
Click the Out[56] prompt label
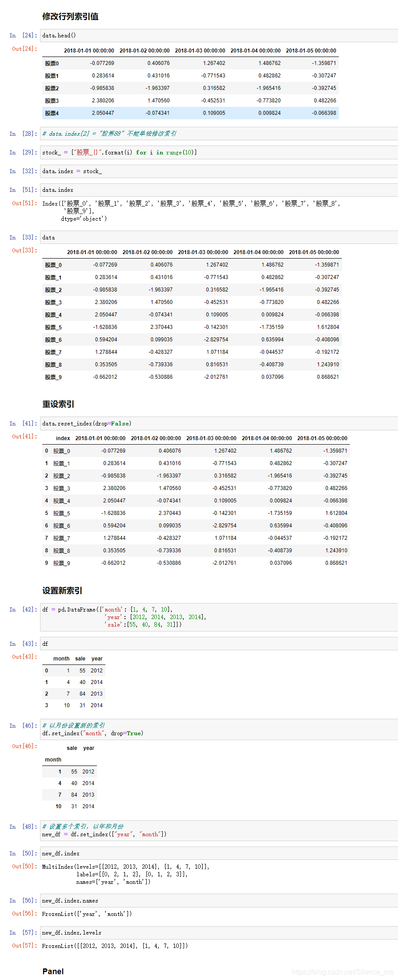click(x=24, y=913)
